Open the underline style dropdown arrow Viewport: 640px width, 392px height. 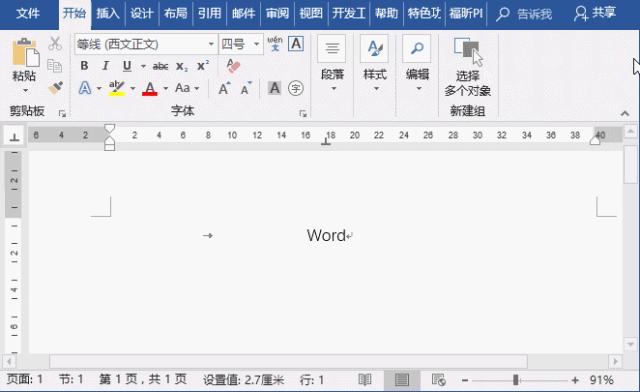(x=143, y=66)
